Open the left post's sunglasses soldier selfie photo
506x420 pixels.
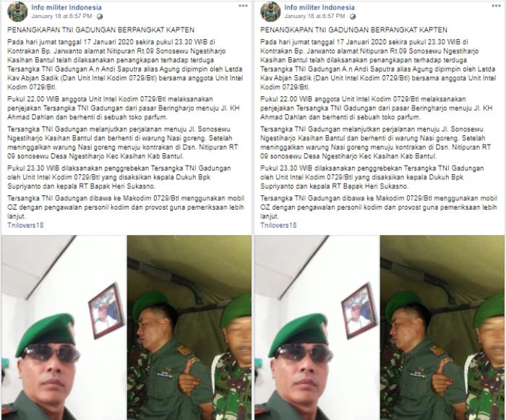64,327
